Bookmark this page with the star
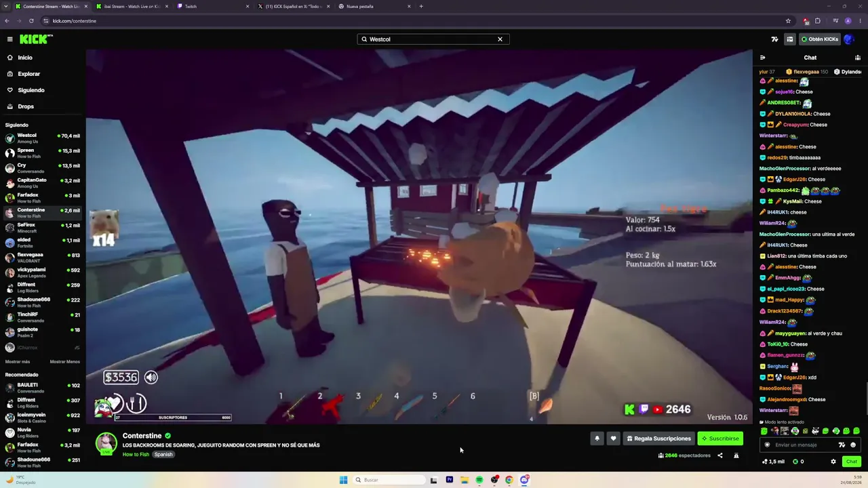The height and width of the screenshot is (488, 868). [788, 21]
